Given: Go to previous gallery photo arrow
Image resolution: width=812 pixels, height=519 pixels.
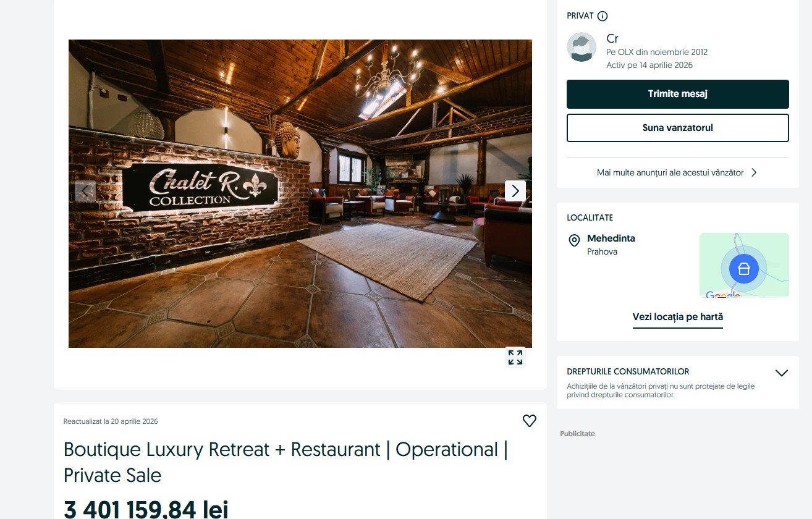Looking at the screenshot, I should [x=85, y=191].
